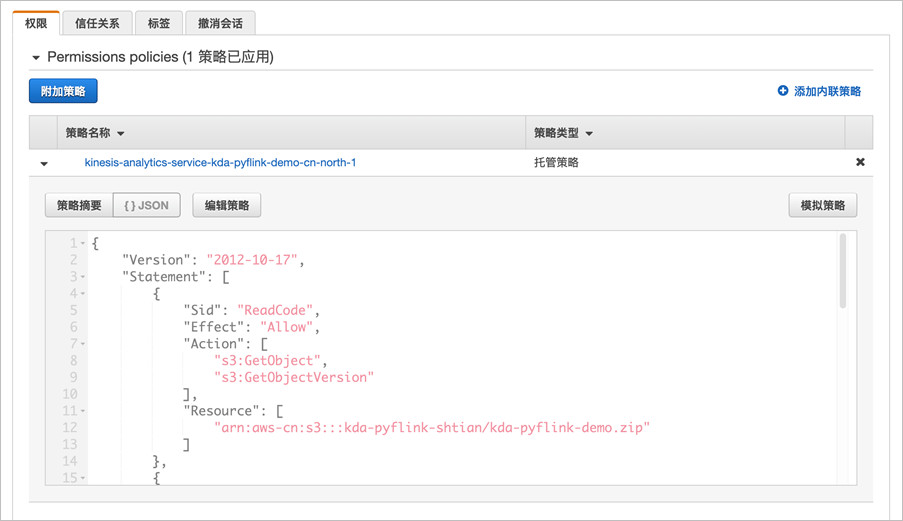Switch to the 权限 tab
This screenshot has width=903, height=521.
[x=36, y=23]
